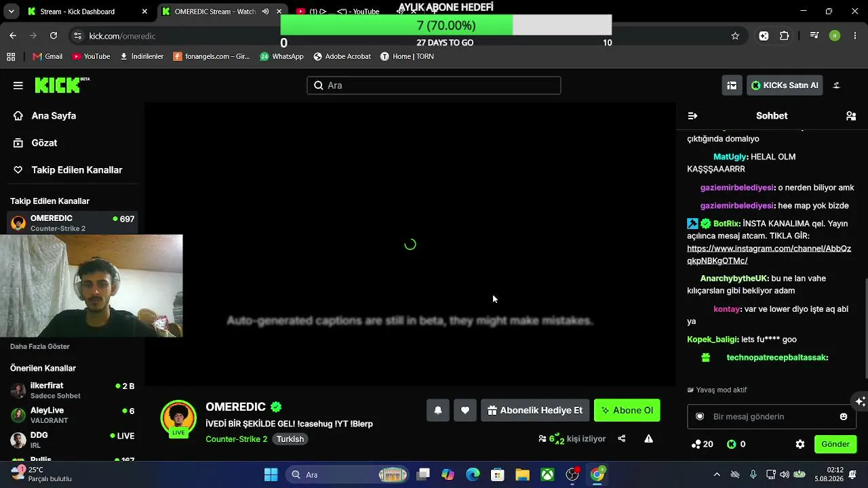The width and height of the screenshot is (868, 488).
Task: Open Counter-Strike 2 category link below title
Action: (x=237, y=439)
